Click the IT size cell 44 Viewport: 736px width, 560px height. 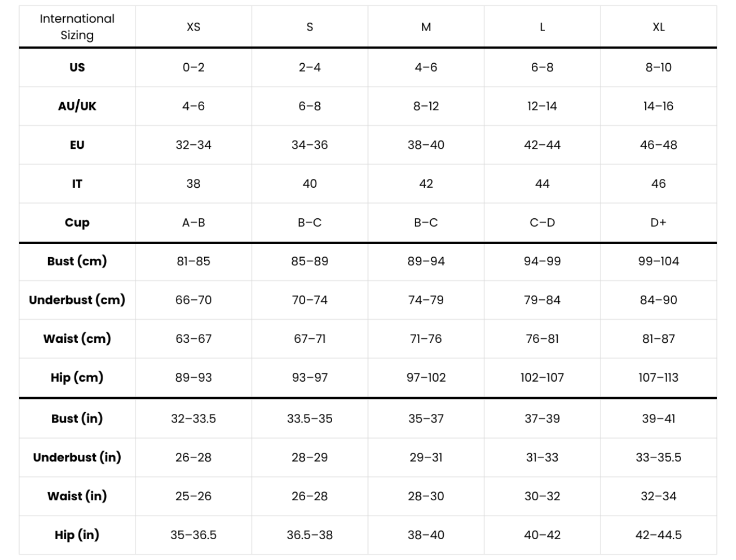coord(542,184)
